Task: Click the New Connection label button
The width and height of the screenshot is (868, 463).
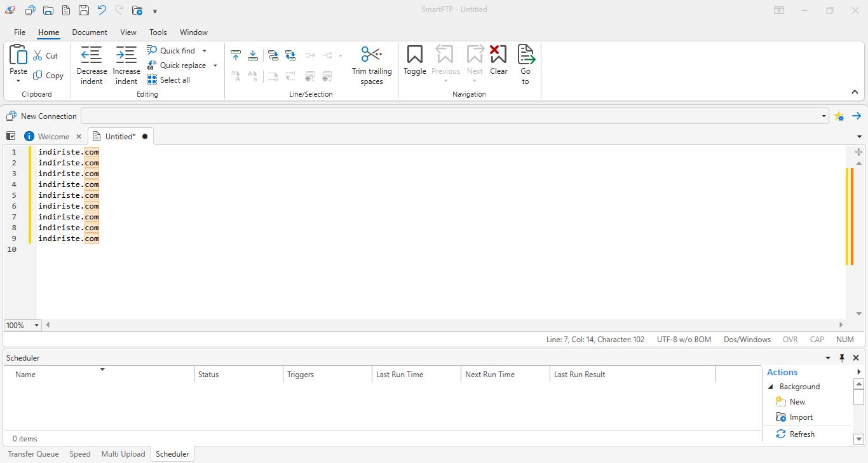Action: click(x=41, y=116)
